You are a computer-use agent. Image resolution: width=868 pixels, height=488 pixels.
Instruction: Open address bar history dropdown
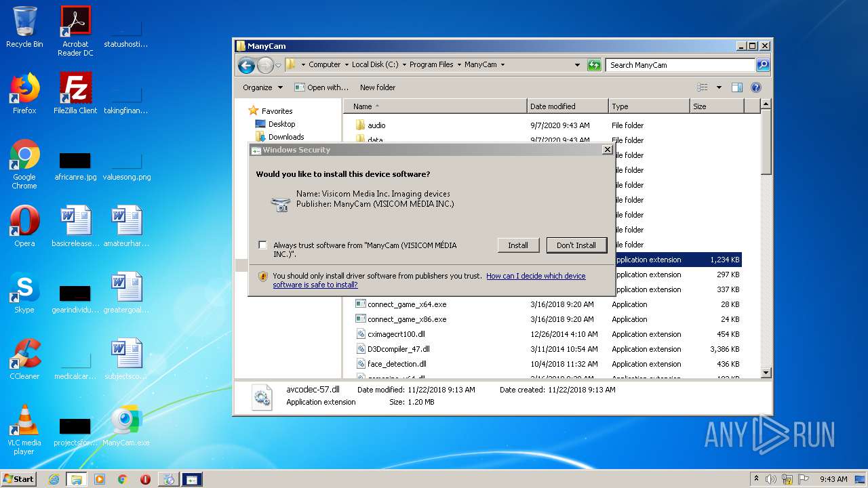click(577, 65)
